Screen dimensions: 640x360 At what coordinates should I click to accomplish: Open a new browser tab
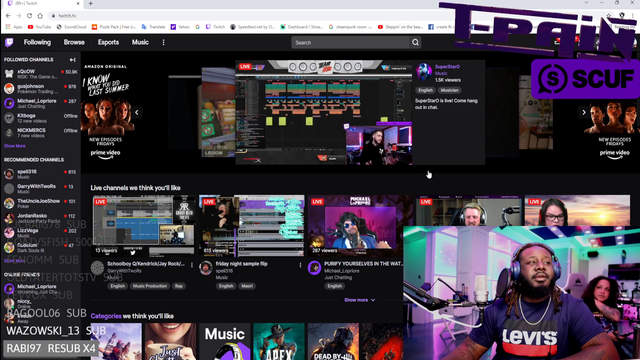coord(91,3)
